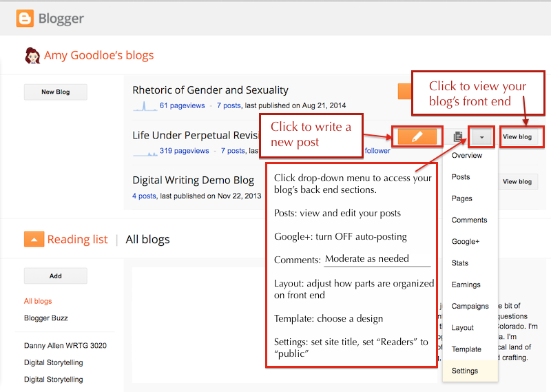Click the 61 pageviews link
The width and height of the screenshot is (551, 392).
(x=182, y=105)
